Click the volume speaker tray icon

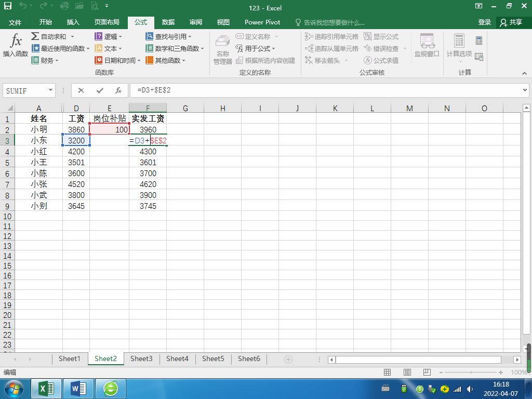pyautogui.click(x=470, y=389)
